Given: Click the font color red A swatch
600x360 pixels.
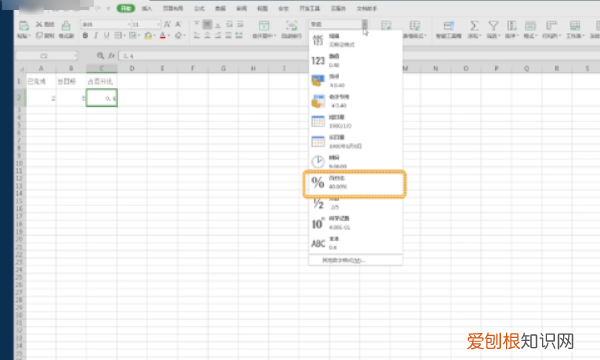Looking at the screenshot, I should (x=162, y=36).
